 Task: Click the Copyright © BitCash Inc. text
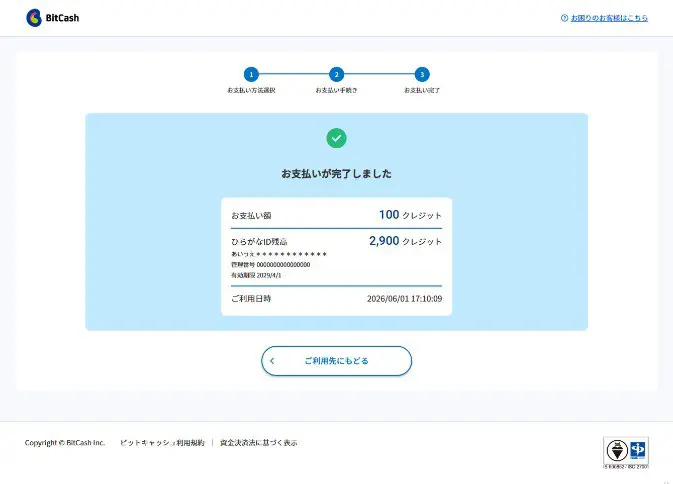pos(65,442)
